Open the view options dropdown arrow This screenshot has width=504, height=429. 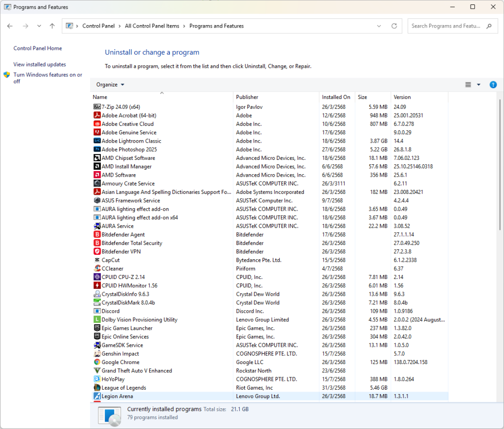478,85
